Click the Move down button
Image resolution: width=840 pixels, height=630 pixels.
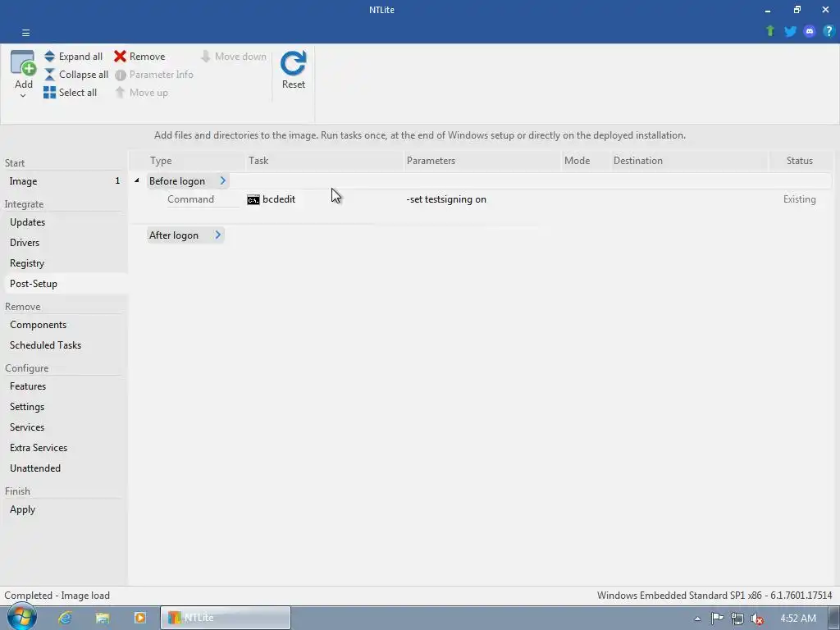(233, 57)
